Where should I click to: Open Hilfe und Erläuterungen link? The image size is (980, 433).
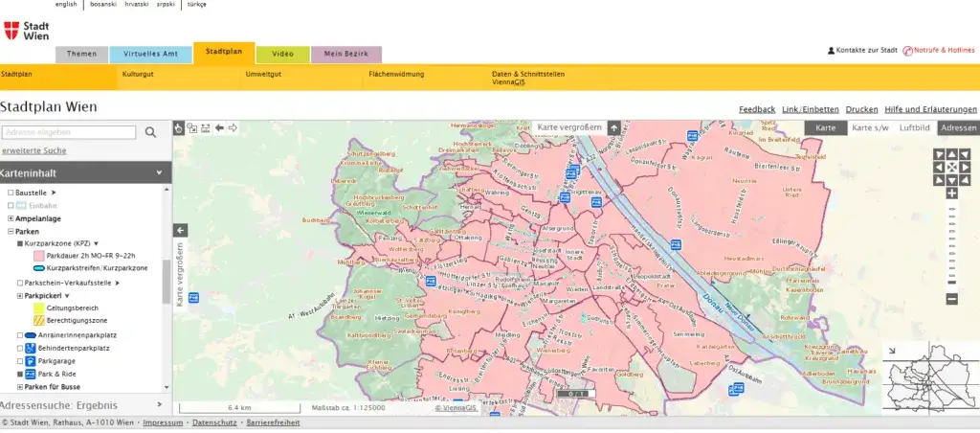930,109
